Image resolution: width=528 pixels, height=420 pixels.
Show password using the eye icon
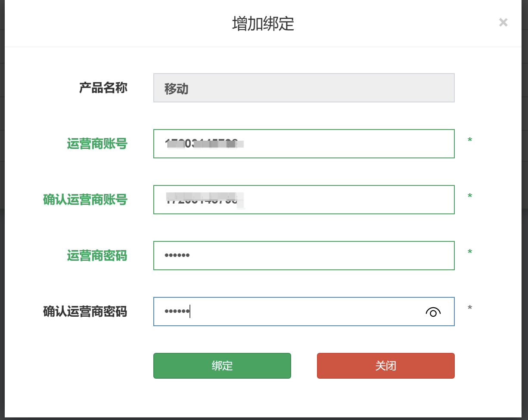point(433,312)
